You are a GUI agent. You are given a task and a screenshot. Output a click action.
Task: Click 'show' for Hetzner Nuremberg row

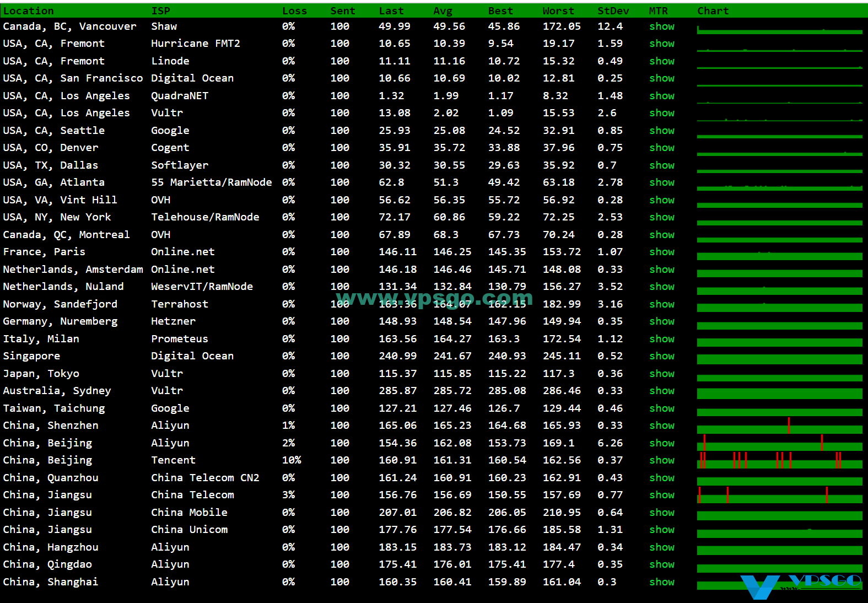coord(662,321)
